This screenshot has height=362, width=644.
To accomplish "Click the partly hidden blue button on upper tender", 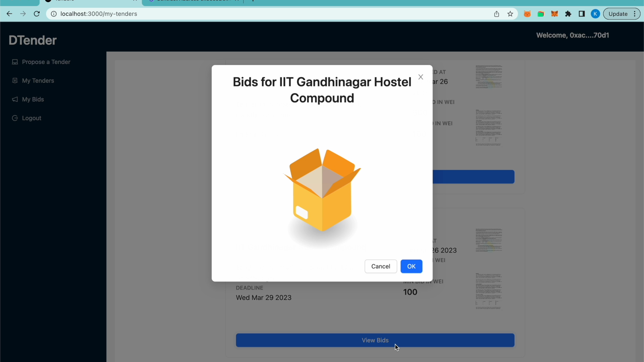I will coord(473,177).
